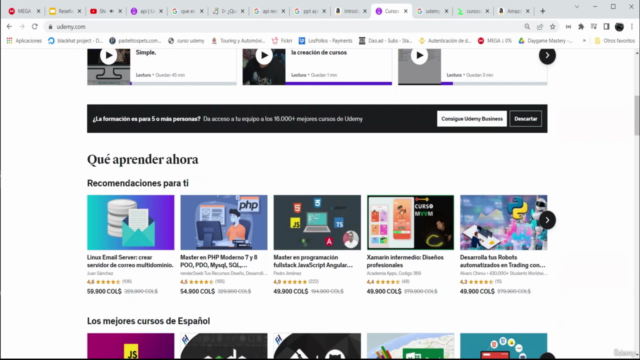The height and width of the screenshot is (360, 640).
Task: Click the 'Recomendaciones para ti' heading
Action: pyautogui.click(x=138, y=183)
